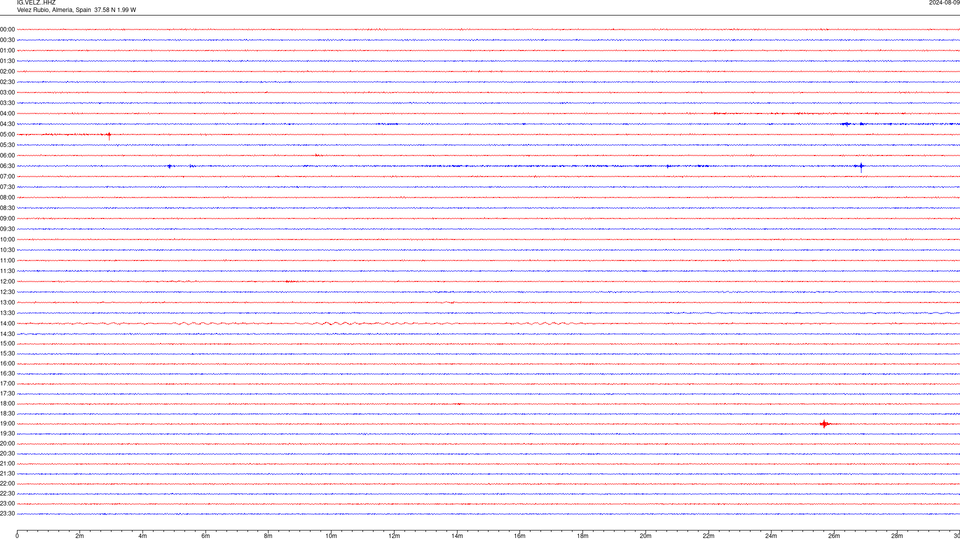Click the 11:00 time row label

[7, 261]
